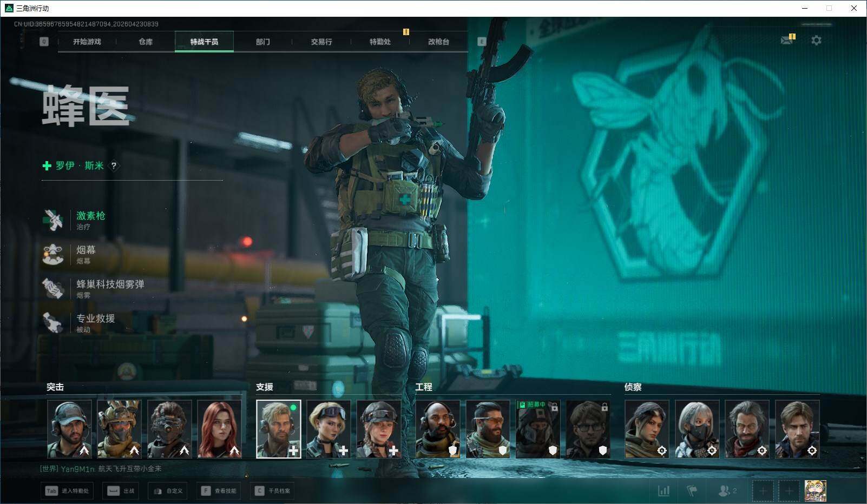Click the 查看技能 button

tap(219, 490)
